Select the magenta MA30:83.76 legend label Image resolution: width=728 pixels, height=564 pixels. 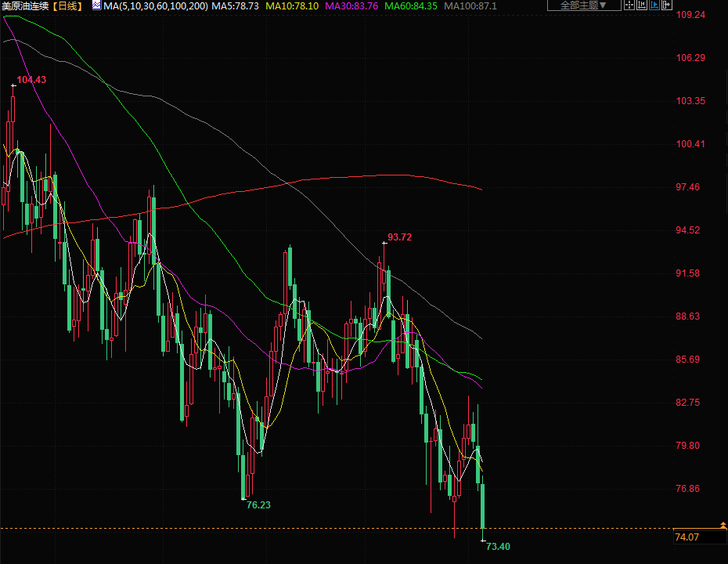[351, 5]
